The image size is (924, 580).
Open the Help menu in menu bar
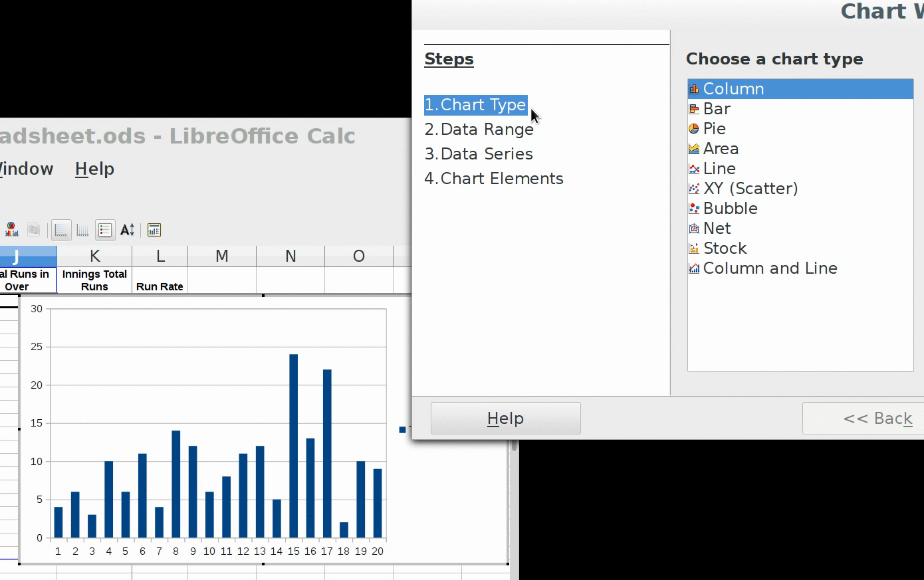point(94,169)
